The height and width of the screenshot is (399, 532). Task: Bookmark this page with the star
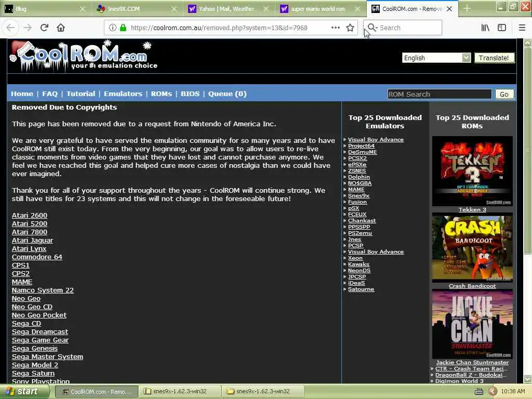350,28
